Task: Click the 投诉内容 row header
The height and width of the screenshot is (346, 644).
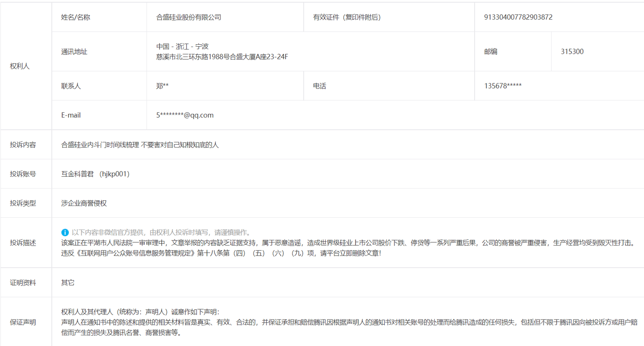Action: click(x=23, y=145)
